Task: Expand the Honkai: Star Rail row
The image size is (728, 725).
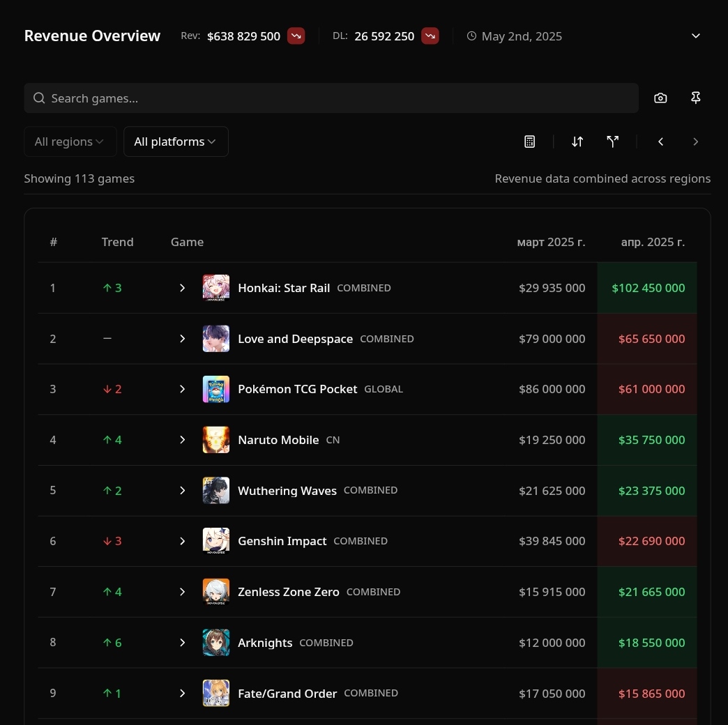Action: pyautogui.click(x=183, y=288)
